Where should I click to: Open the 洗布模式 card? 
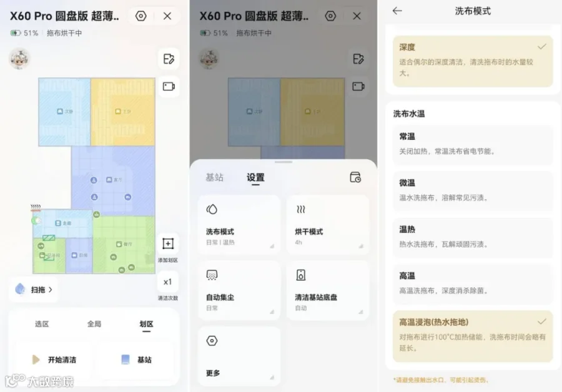(x=239, y=225)
